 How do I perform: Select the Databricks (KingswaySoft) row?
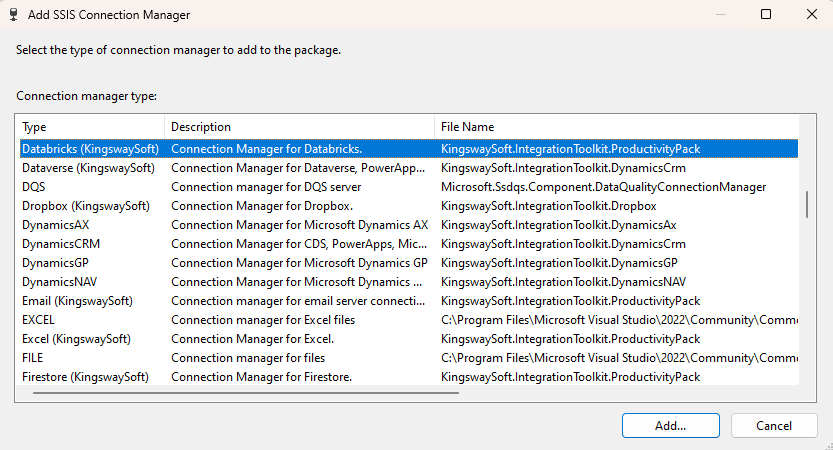click(409, 149)
